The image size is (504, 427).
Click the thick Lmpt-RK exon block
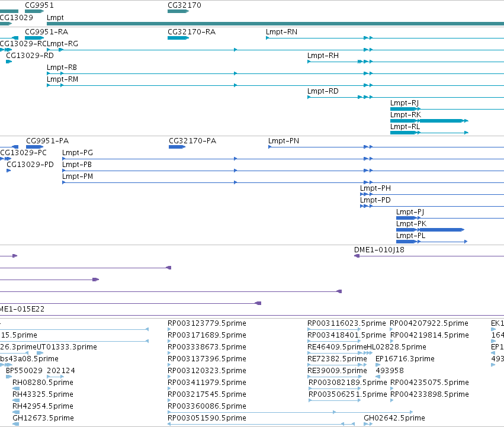point(441,121)
